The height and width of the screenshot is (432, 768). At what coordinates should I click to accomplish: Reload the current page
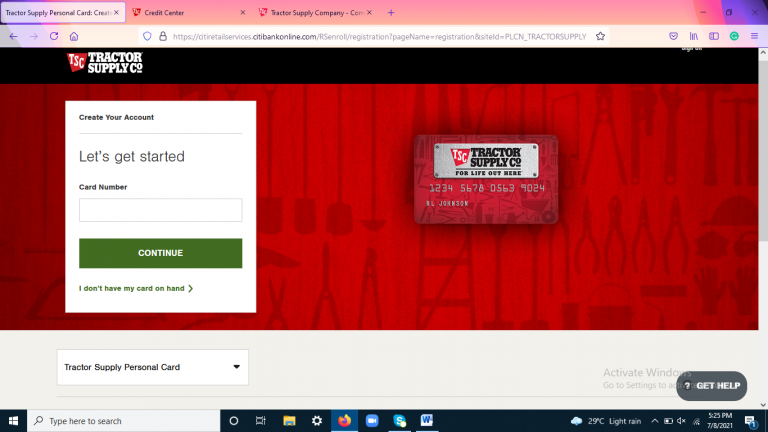coord(54,36)
